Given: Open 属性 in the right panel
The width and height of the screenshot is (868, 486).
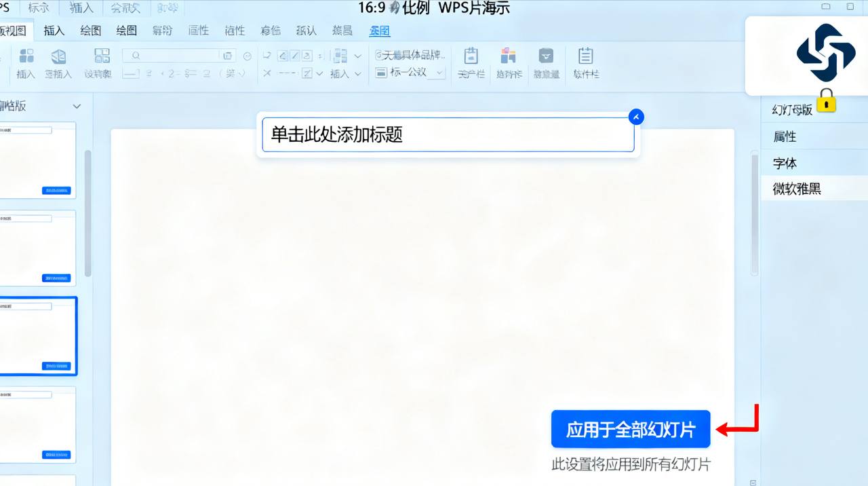Looking at the screenshot, I should coord(785,136).
